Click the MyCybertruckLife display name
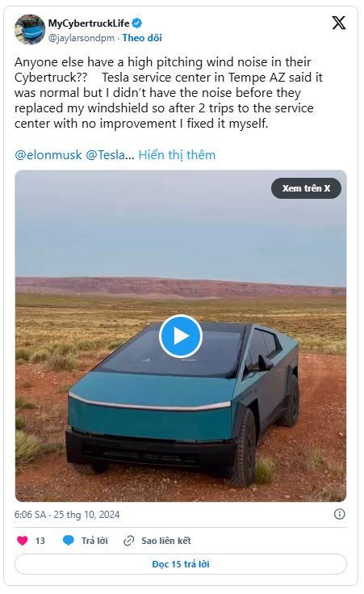This screenshot has width=364, height=594. [x=89, y=23]
